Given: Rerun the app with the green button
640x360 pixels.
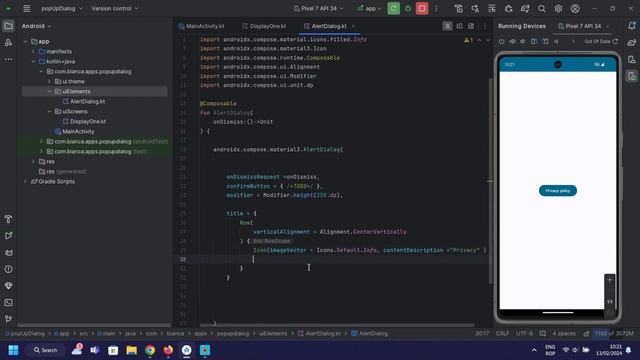Looking at the screenshot, I should (x=393, y=8).
